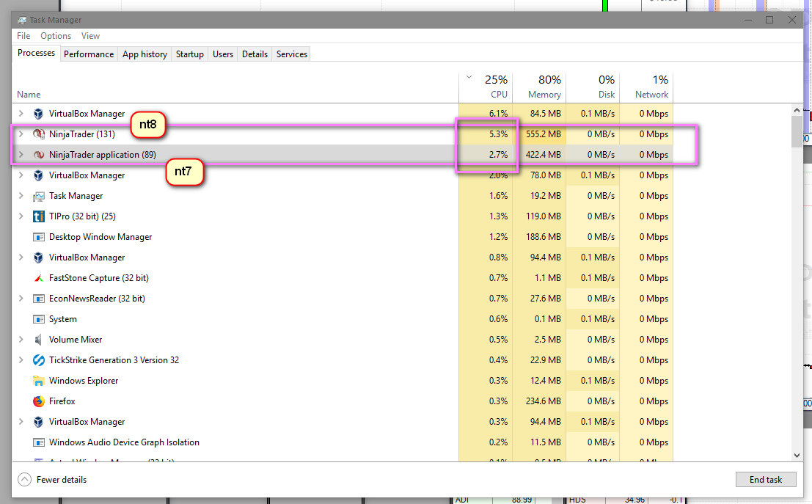Viewport: 812px width, 504px height.
Task: Click the NinjaTrader application (89) icon
Action: coord(38,154)
